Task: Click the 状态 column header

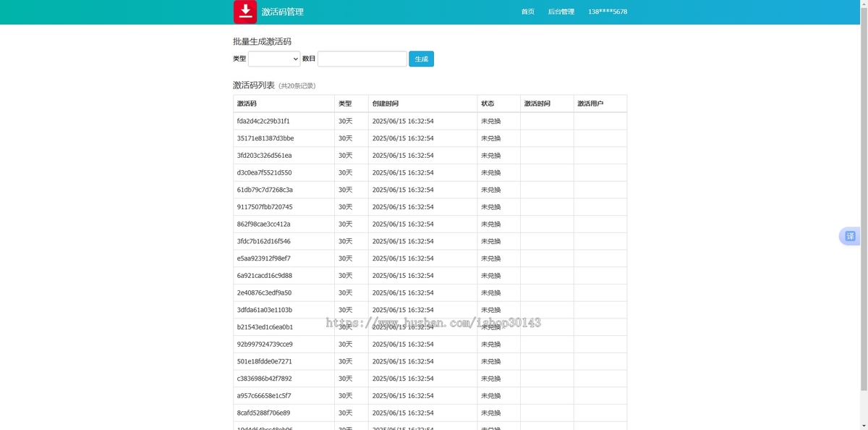Action: coord(488,104)
